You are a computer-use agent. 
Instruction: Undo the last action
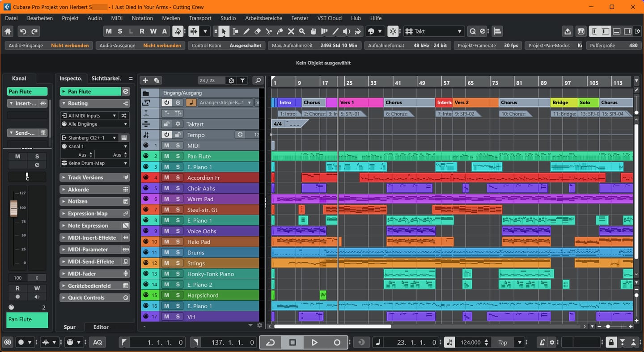(x=23, y=31)
